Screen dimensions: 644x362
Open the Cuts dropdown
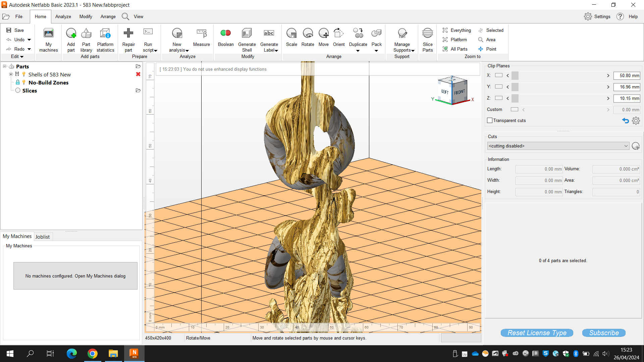pos(558,146)
